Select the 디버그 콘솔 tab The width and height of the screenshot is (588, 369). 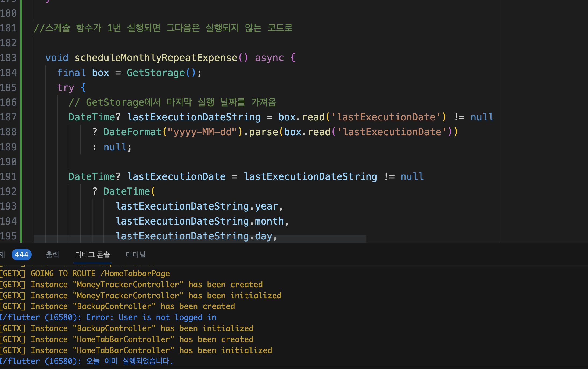click(x=92, y=254)
